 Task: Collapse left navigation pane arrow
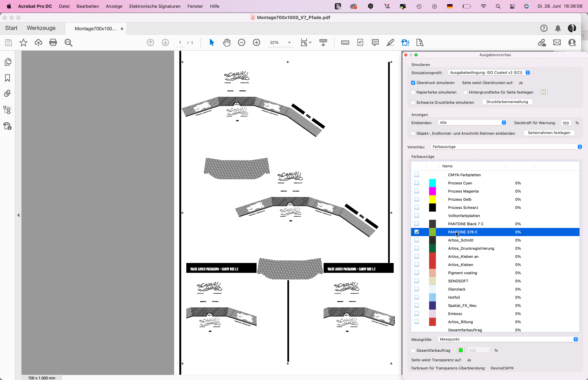tap(18, 215)
